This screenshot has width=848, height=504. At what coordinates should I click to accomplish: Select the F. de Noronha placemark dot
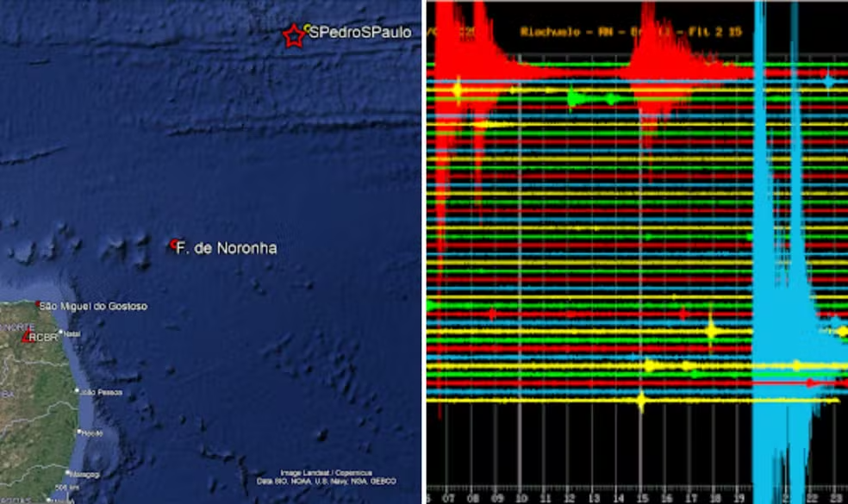pos(173,244)
